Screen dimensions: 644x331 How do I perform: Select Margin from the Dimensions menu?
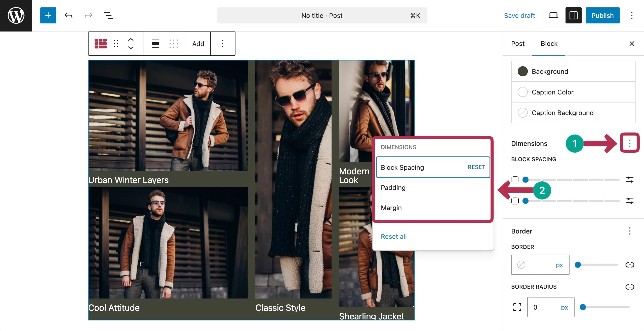click(x=391, y=208)
